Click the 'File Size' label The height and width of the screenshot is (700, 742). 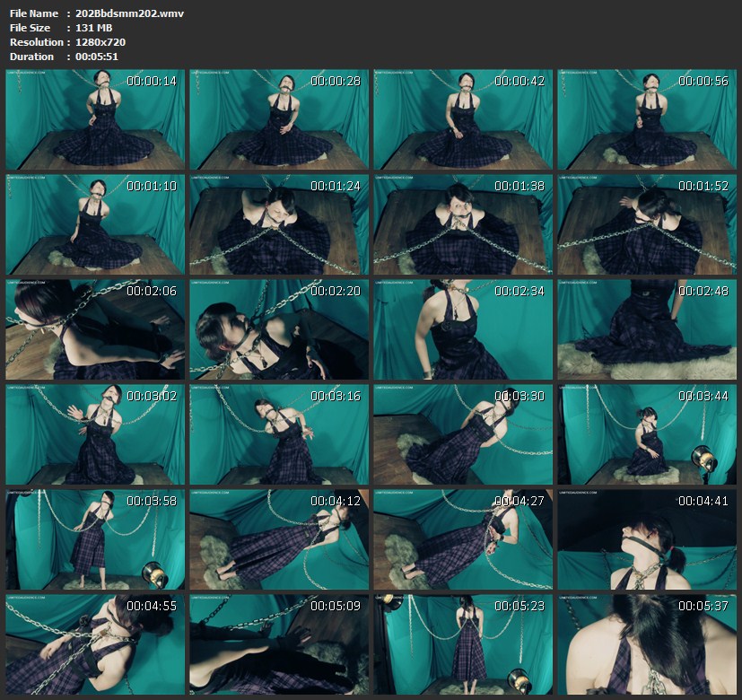pyautogui.click(x=30, y=28)
